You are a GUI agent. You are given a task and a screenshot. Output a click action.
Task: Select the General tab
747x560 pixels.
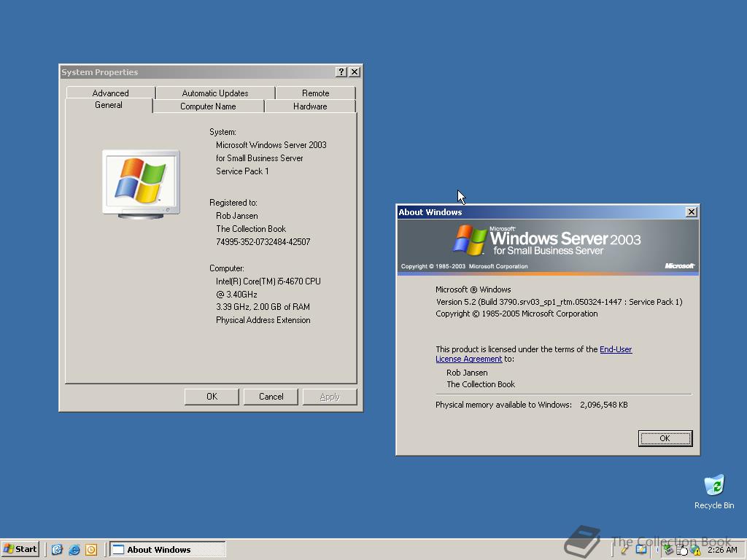pos(109,105)
